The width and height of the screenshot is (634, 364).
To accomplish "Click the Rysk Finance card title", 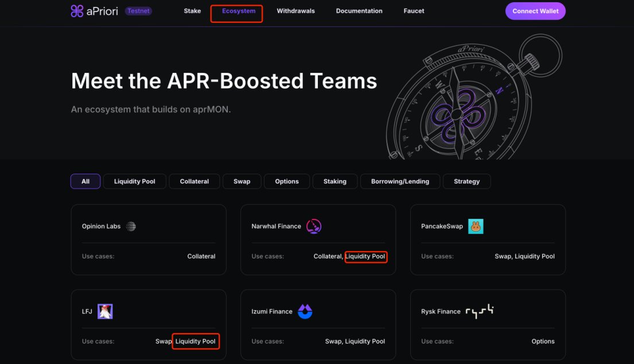I will pos(441,311).
